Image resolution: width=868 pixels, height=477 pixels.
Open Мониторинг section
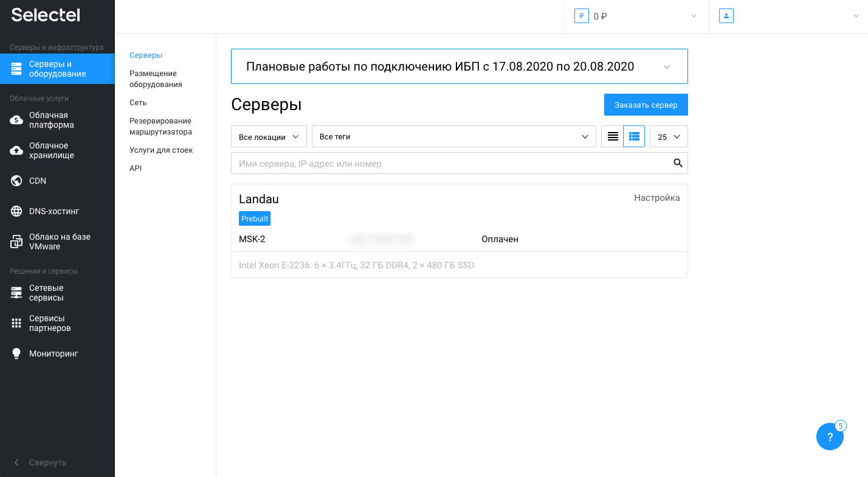coord(57,353)
